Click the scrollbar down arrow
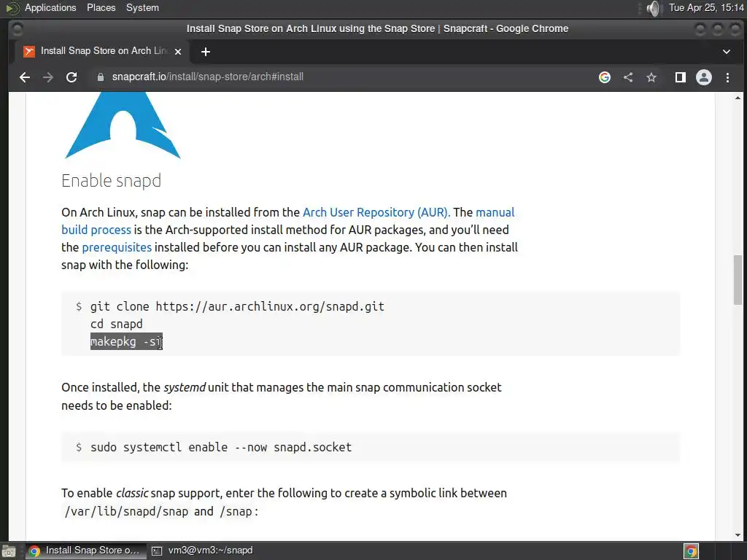Screen dimensions: 747x560 tap(738, 534)
